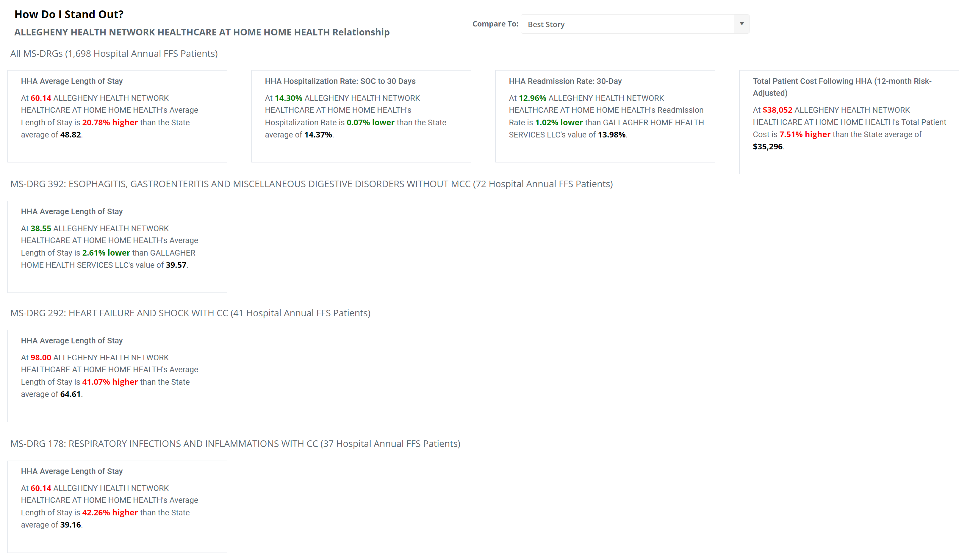This screenshot has width=970, height=560.
Task: Click Total Patient Cost Following HHA title
Action: (x=842, y=87)
